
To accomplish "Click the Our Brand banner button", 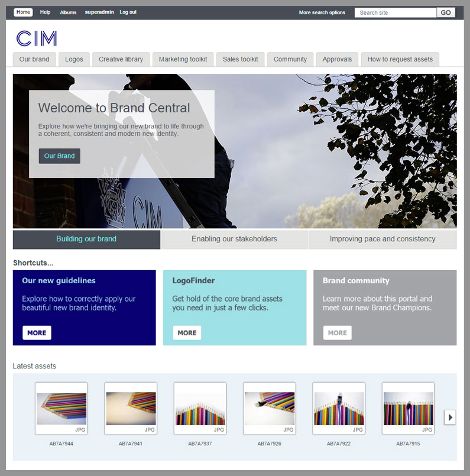I will coord(59,156).
